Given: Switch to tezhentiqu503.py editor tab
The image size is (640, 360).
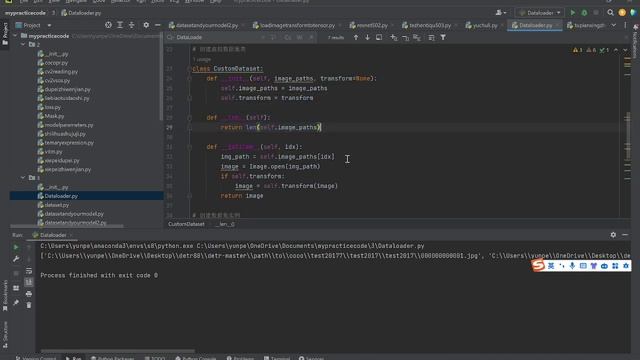Looking at the screenshot, I should [x=427, y=25].
